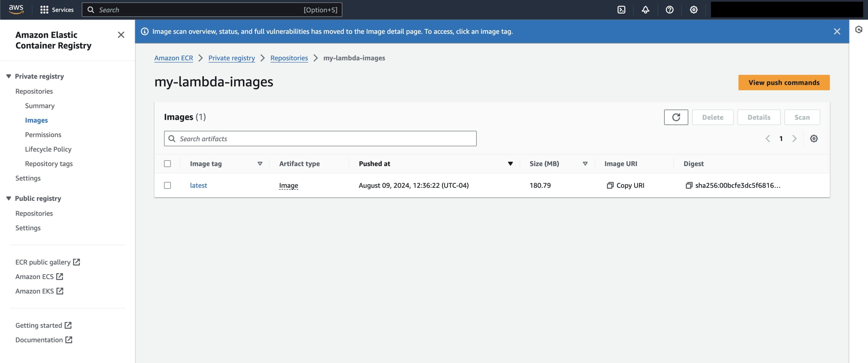Open the latest image tag link
The height and width of the screenshot is (363, 868).
[198, 185]
